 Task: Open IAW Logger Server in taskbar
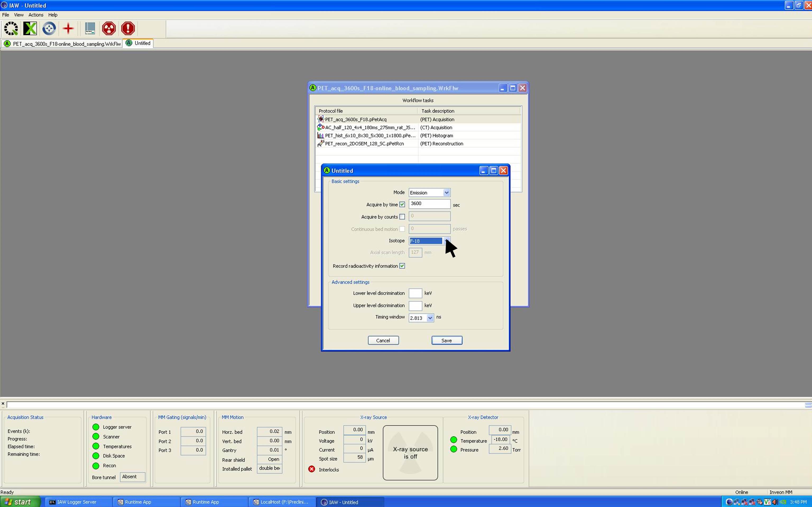click(x=76, y=502)
